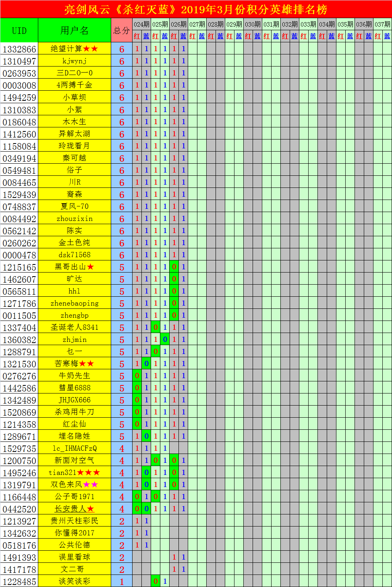This screenshot has height=587, width=392.
Task: Click username 黑哥出山★
Action: (x=75, y=266)
